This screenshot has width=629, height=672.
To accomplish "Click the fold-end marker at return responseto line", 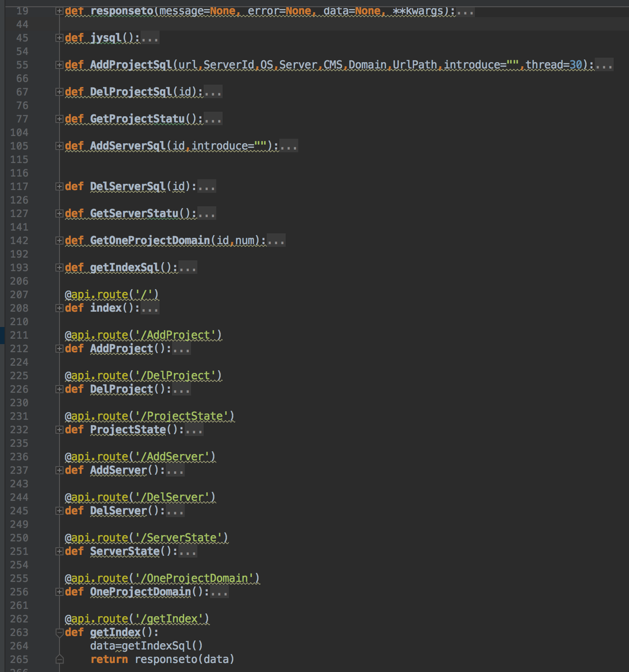I will tap(59, 659).
